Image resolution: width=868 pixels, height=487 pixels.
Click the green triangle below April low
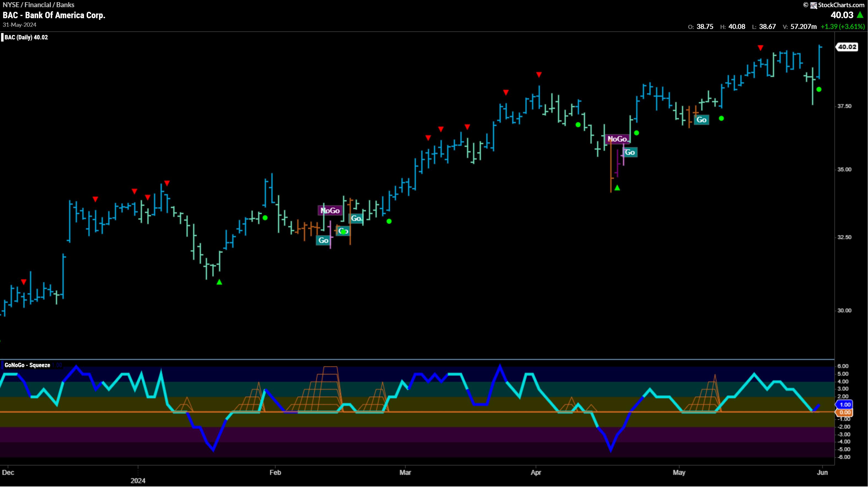pos(617,188)
